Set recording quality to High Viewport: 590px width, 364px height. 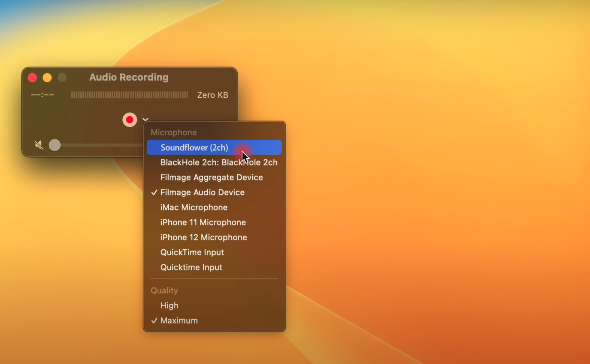(214, 305)
